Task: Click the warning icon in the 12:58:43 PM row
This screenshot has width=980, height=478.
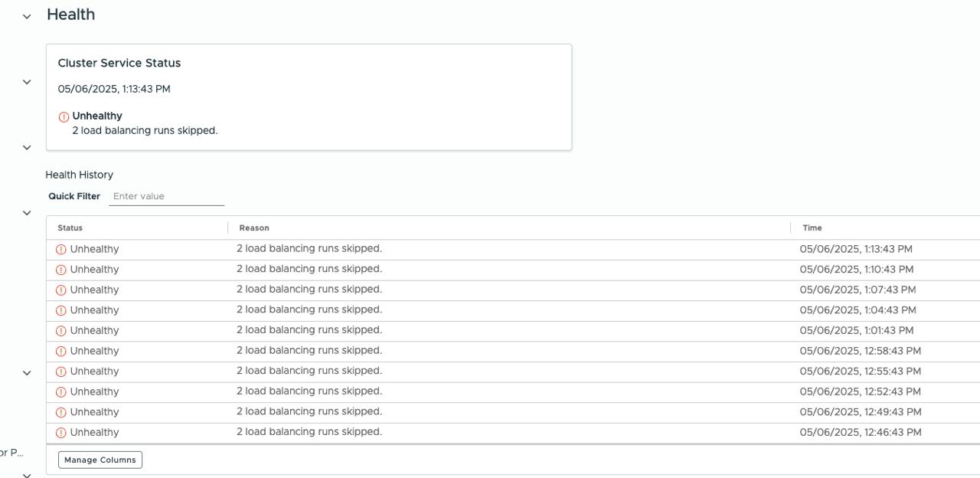Action: point(61,352)
